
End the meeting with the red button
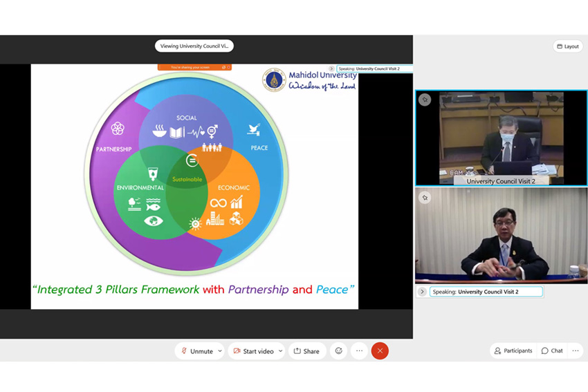(380, 351)
